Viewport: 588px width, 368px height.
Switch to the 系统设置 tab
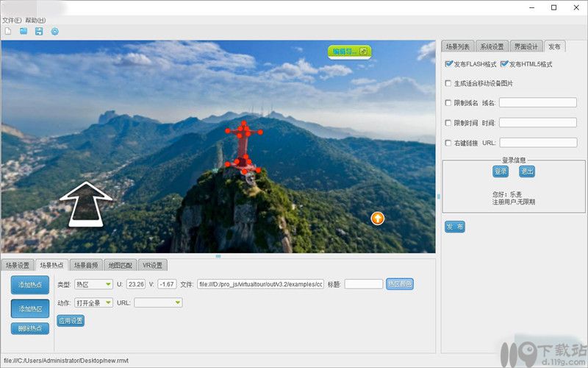tap(492, 46)
